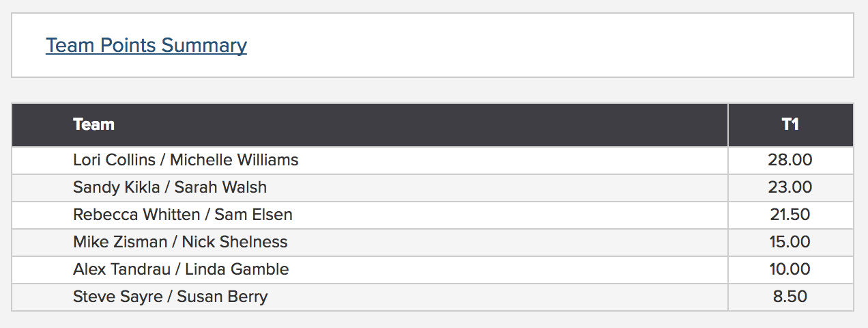
Task: Click the name Sarah Walsh
Action: pos(220,187)
